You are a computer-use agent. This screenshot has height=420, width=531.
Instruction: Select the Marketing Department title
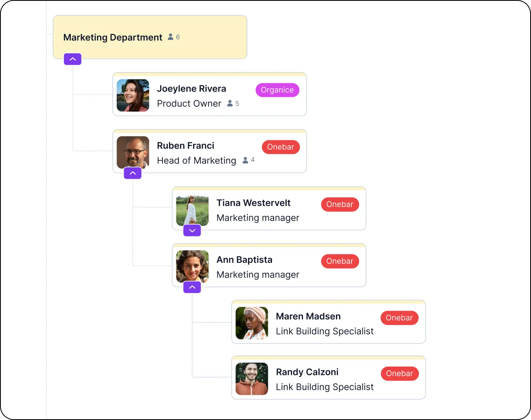[x=113, y=37]
